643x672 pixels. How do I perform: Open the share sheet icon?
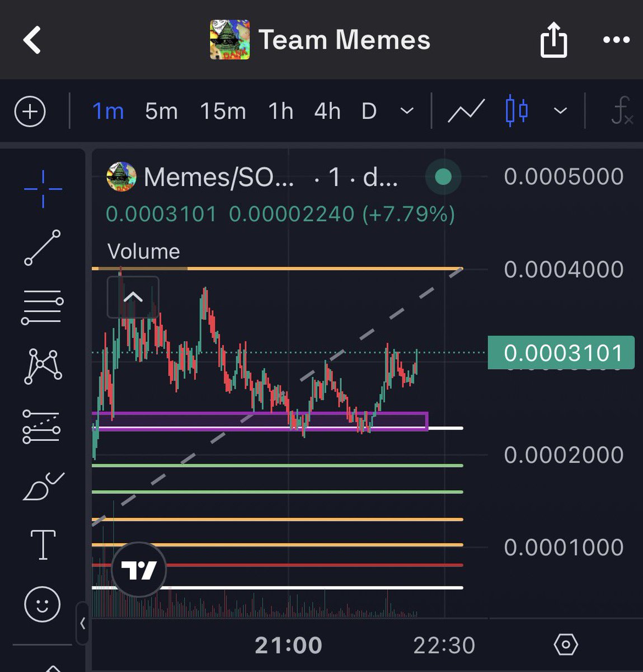pyautogui.click(x=553, y=39)
